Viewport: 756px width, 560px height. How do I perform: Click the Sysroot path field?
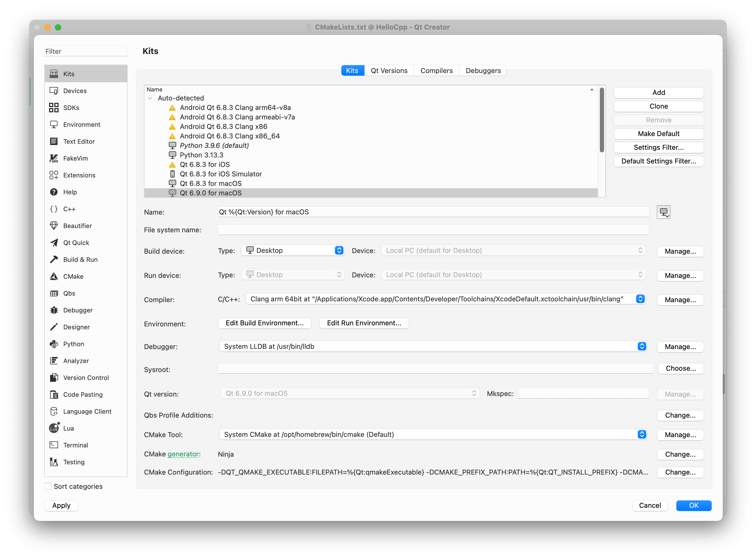(435, 369)
